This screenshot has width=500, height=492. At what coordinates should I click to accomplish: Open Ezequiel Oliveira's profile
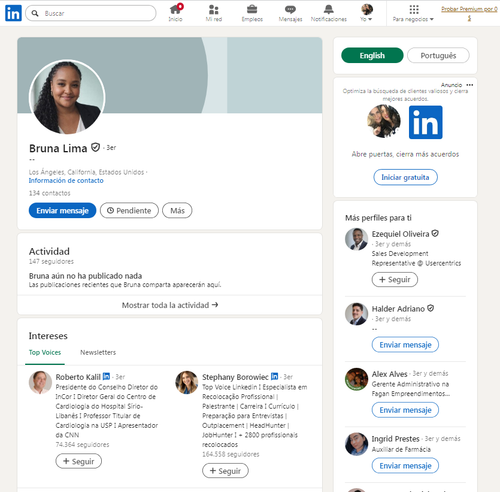(x=400, y=234)
